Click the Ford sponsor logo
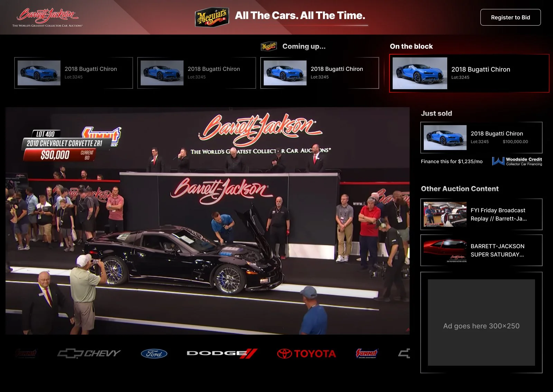 click(x=154, y=354)
